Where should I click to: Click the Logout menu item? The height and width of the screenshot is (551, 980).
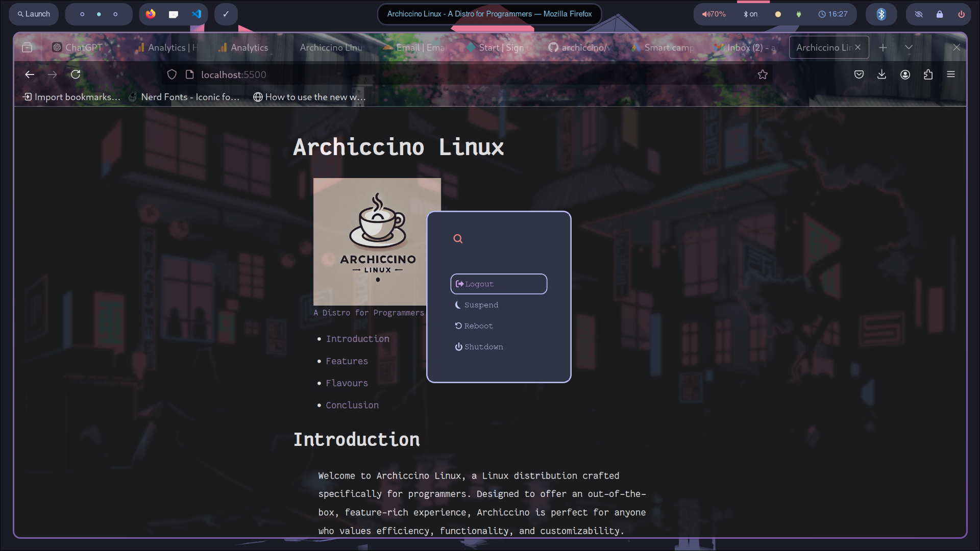pyautogui.click(x=499, y=283)
